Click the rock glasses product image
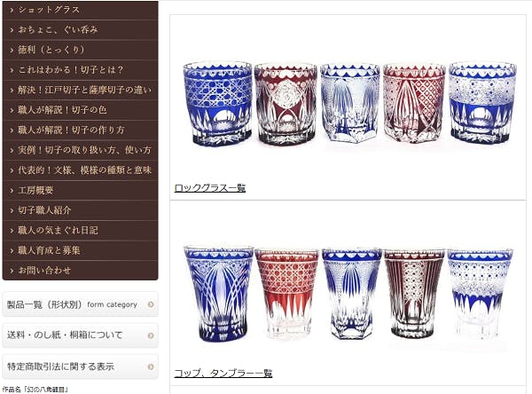The image size is (532, 394). [349, 104]
